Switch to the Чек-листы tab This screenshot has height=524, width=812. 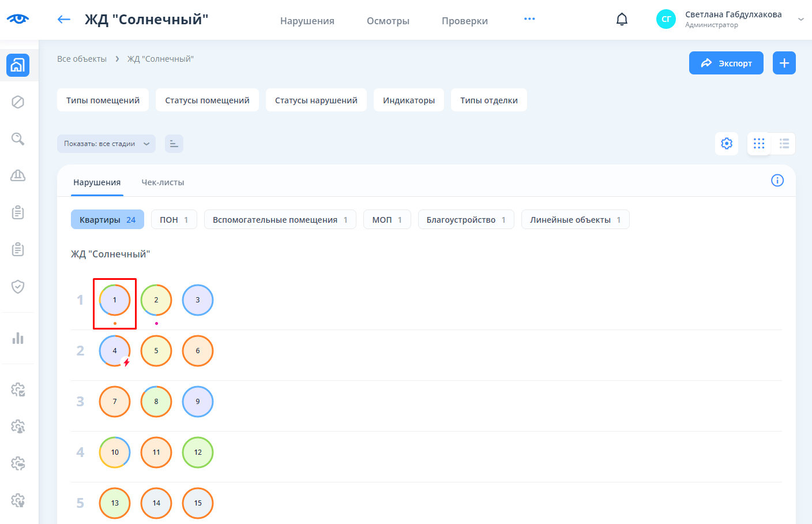(x=163, y=182)
